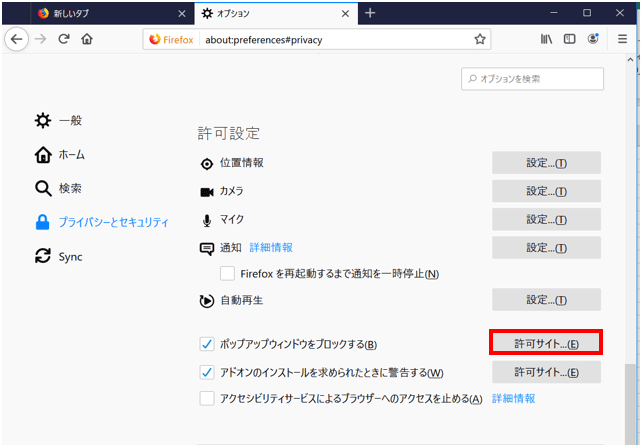
Task: Open the notification 詳細情報 link
Action: (271, 247)
